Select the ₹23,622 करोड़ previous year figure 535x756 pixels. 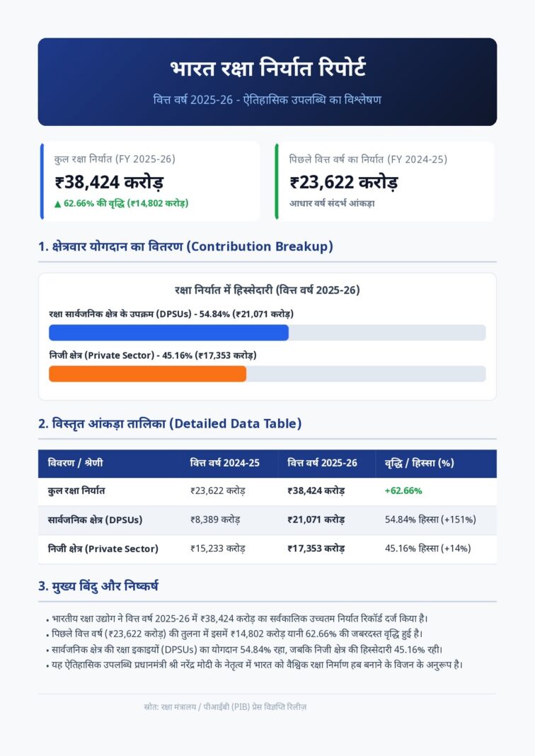click(344, 182)
